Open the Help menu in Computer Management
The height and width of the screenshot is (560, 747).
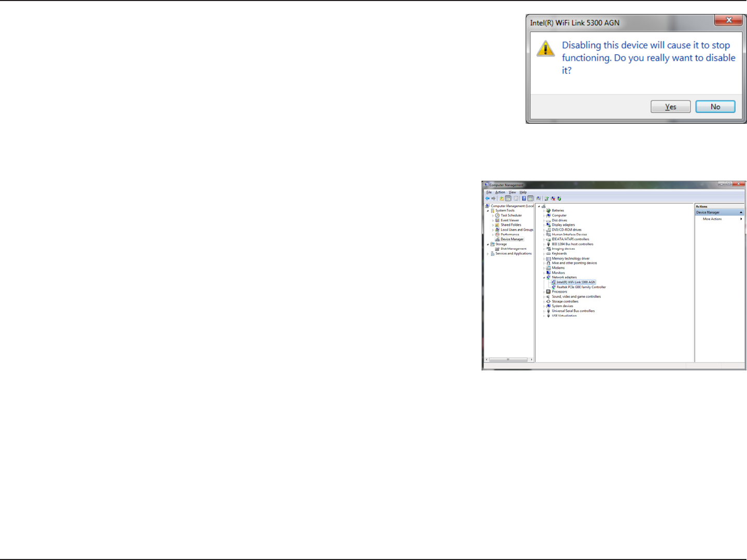point(523,192)
